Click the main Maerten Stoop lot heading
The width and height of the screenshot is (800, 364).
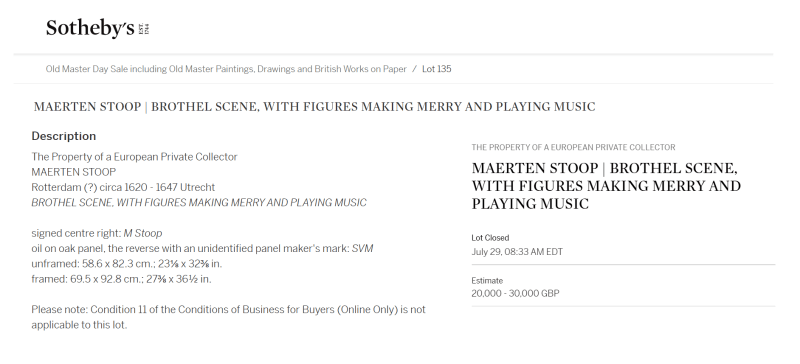314,107
